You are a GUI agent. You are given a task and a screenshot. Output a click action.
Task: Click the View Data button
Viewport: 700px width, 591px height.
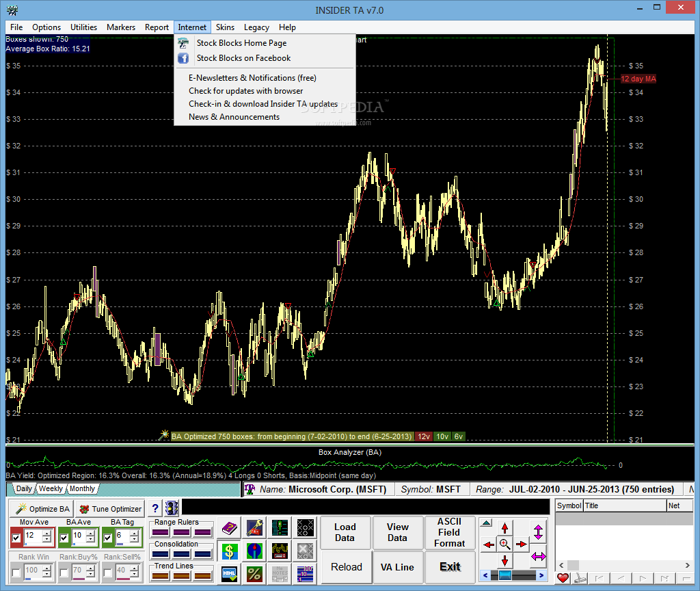(x=397, y=532)
